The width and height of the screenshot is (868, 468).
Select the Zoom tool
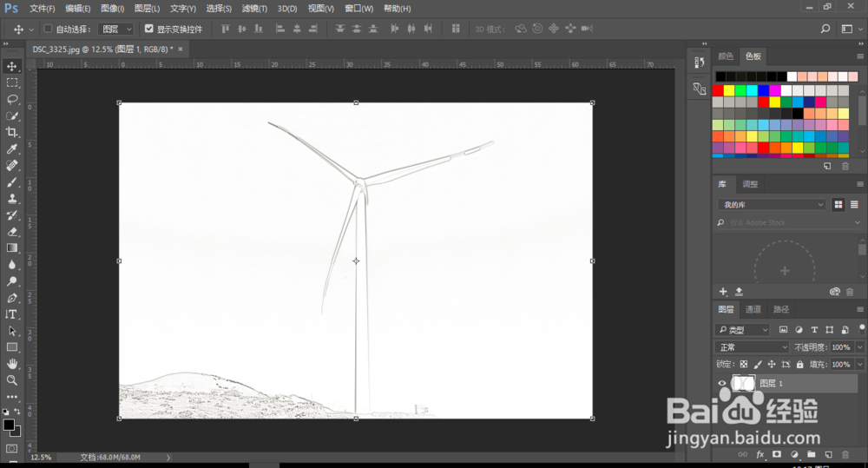point(11,380)
